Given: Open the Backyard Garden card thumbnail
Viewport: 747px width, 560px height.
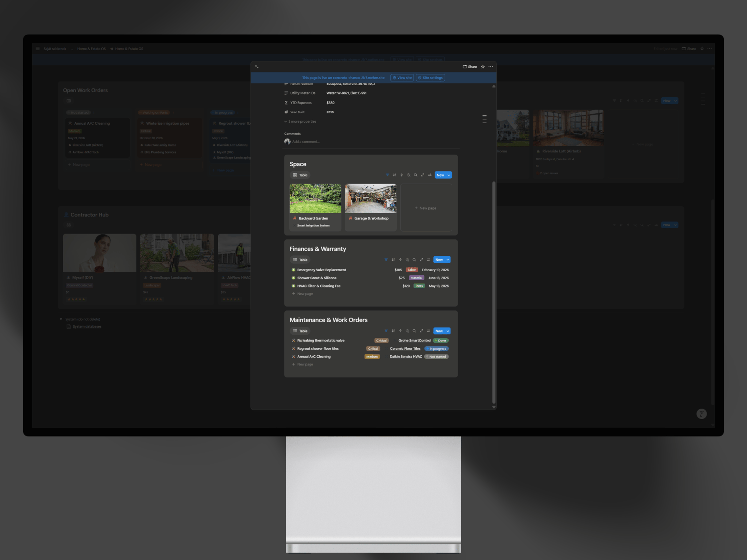Looking at the screenshot, I should tap(315, 198).
